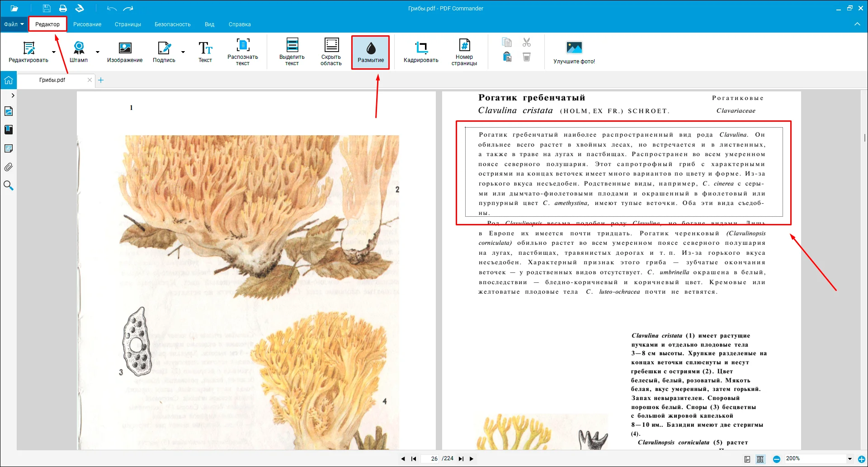This screenshot has height=467, width=868.
Task: Delete with the trash bin icon
Action: 527,57
